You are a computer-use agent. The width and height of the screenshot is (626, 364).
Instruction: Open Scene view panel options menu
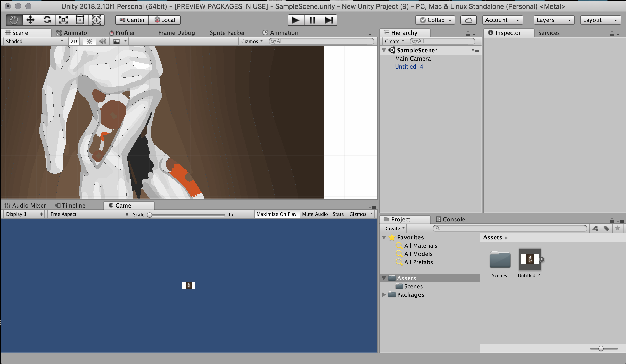click(x=373, y=35)
